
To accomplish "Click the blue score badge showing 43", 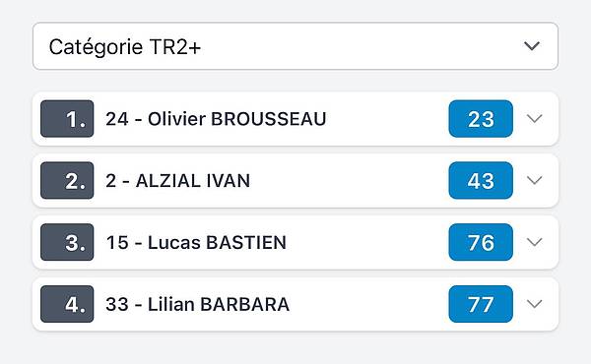I will [481, 180].
